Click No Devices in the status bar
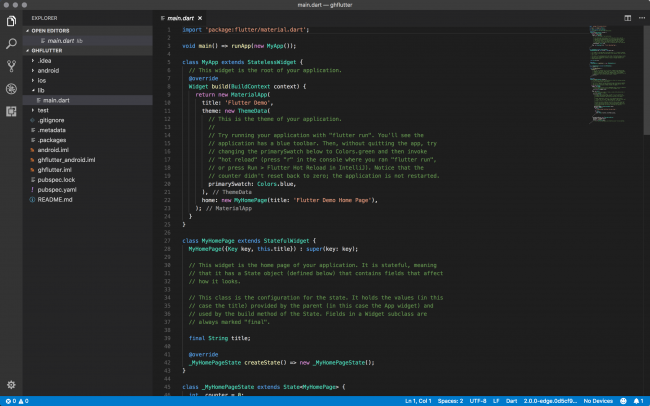The height and width of the screenshot is (406, 650). click(x=598, y=400)
